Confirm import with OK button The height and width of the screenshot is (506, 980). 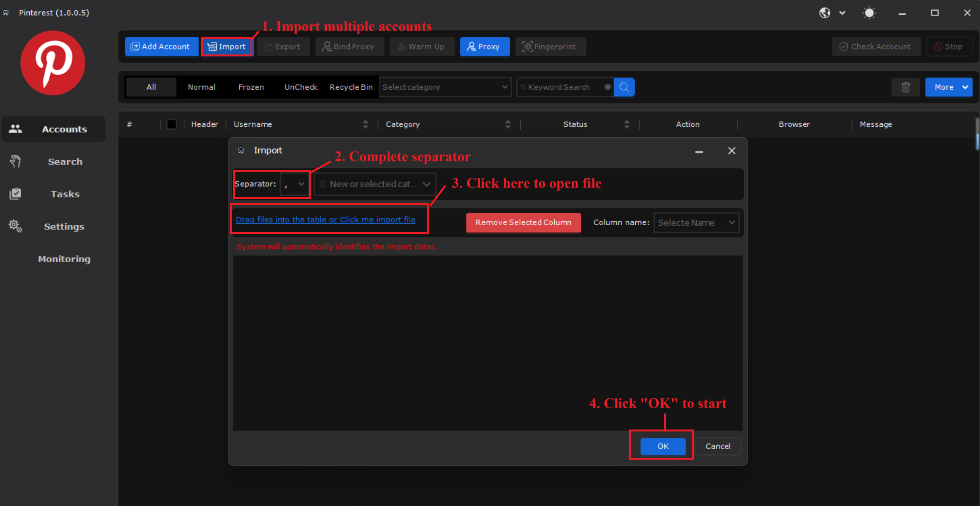[x=663, y=447]
